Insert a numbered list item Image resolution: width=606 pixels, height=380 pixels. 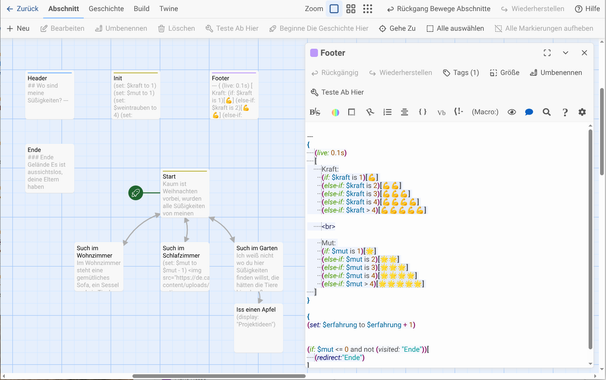click(387, 112)
